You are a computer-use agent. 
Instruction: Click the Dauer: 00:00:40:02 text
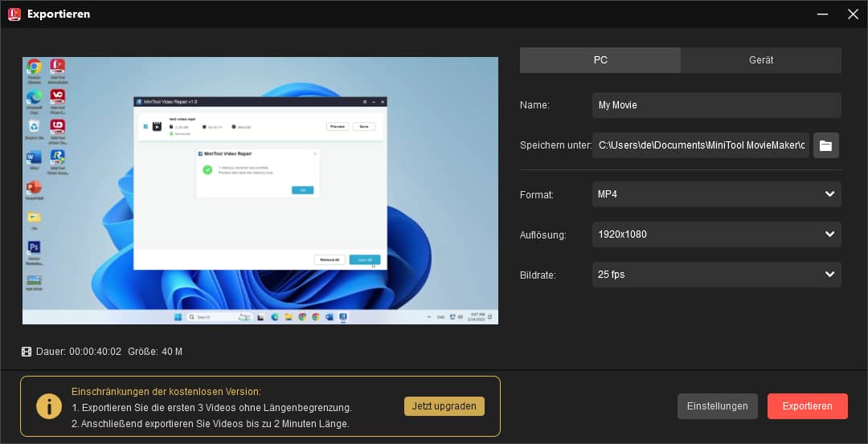[79, 352]
